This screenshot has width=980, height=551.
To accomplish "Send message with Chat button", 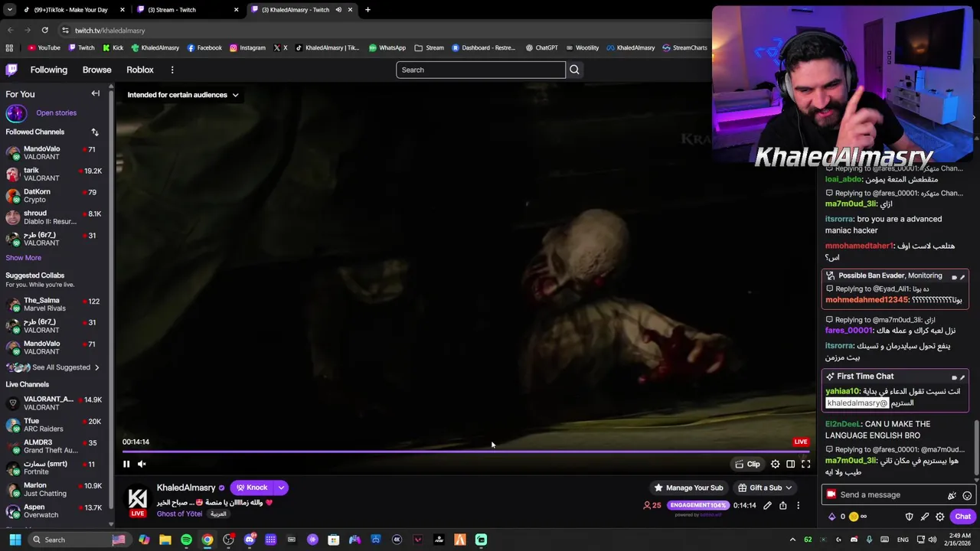I will pyautogui.click(x=962, y=517).
